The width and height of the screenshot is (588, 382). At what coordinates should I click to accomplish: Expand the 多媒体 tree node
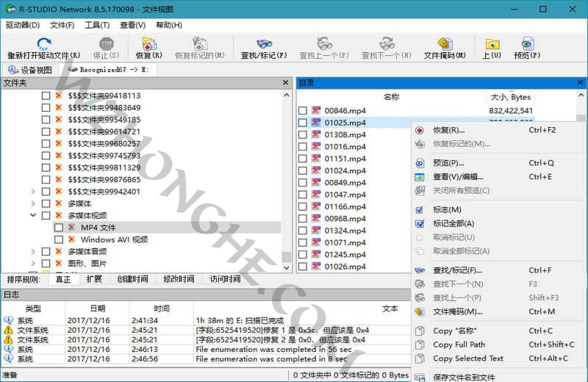coord(33,203)
